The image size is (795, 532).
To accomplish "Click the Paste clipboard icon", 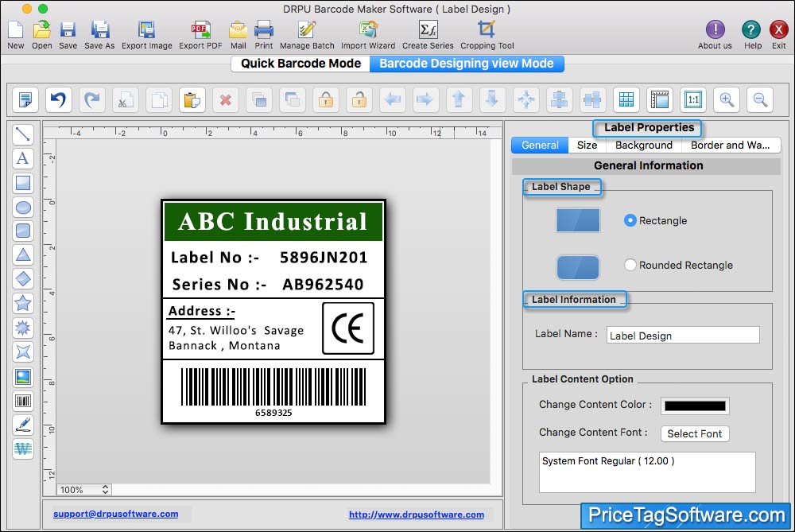I will 192,99.
